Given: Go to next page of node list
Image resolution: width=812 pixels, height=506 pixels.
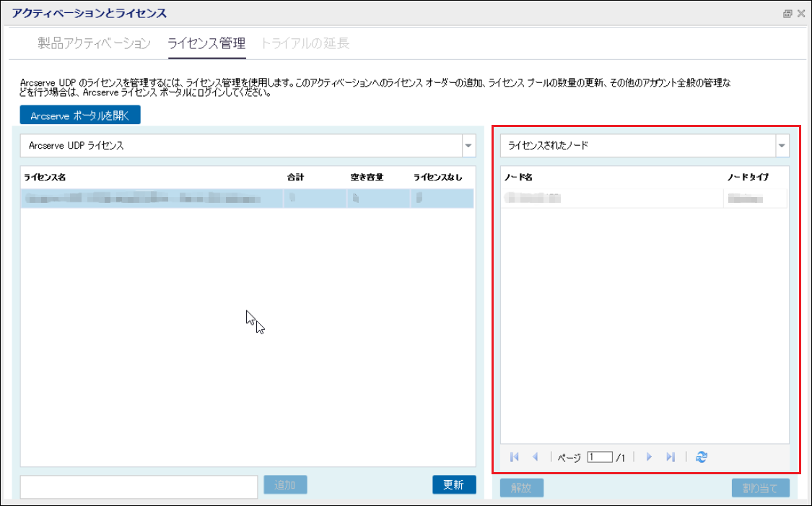Looking at the screenshot, I should (649, 457).
